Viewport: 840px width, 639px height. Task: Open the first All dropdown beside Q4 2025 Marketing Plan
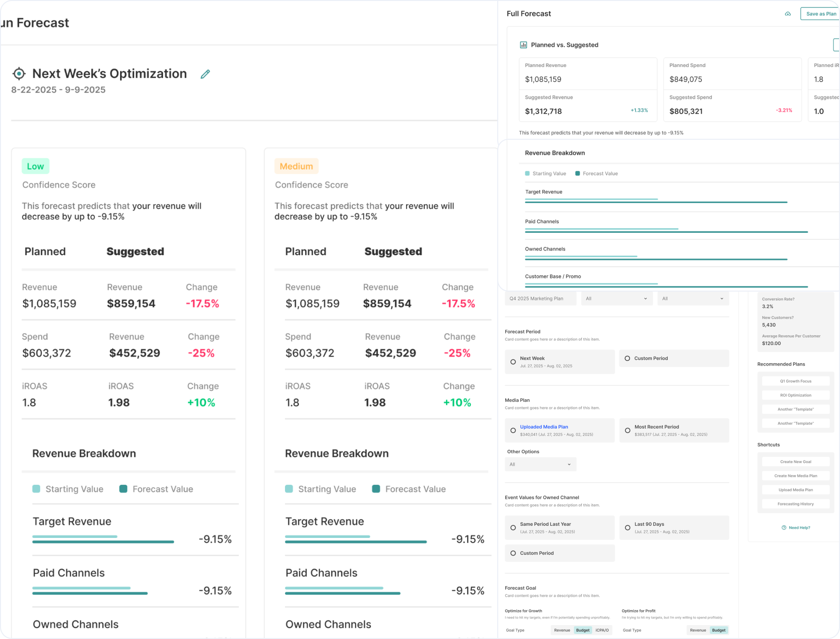(x=616, y=299)
